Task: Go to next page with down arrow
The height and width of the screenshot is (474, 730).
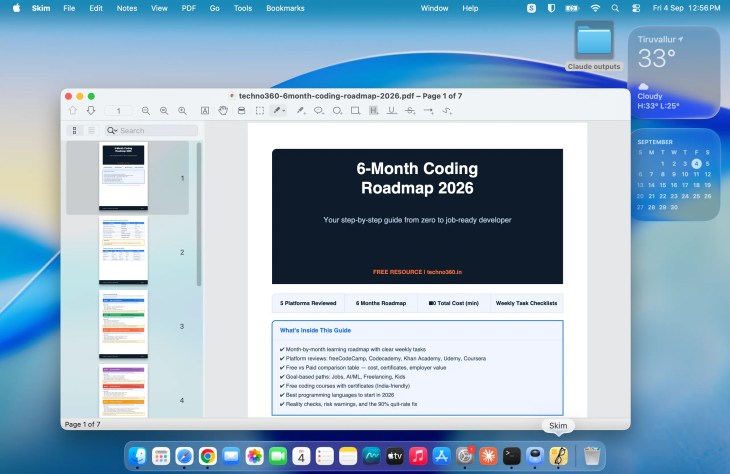Action: pyautogui.click(x=91, y=111)
